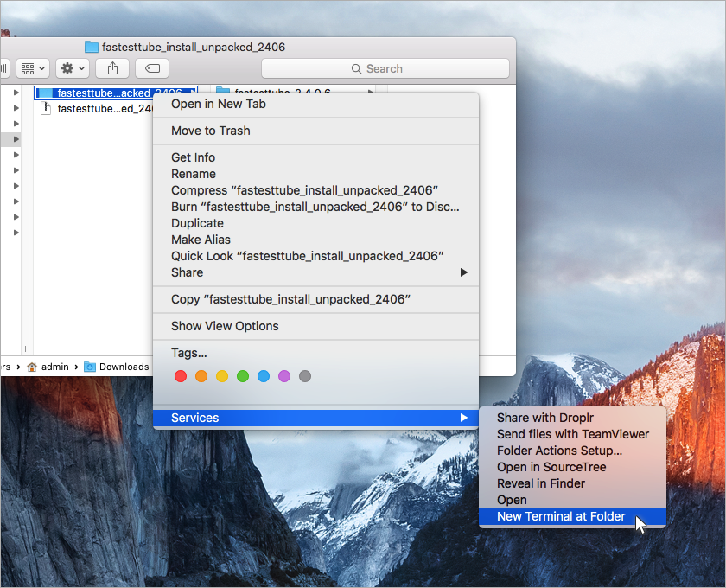The width and height of the screenshot is (726, 588).
Task: Choose Folder Actions Setup...
Action: point(573,451)
